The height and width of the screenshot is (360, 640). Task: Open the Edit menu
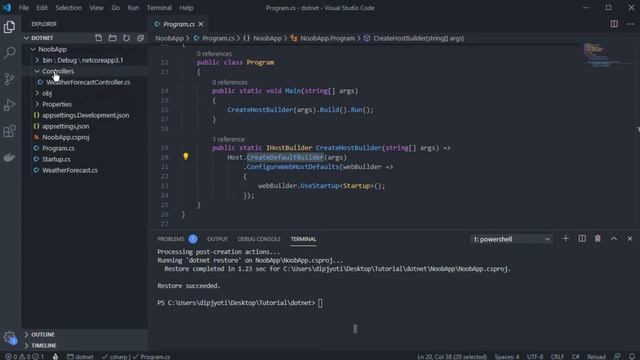[42, 8]
